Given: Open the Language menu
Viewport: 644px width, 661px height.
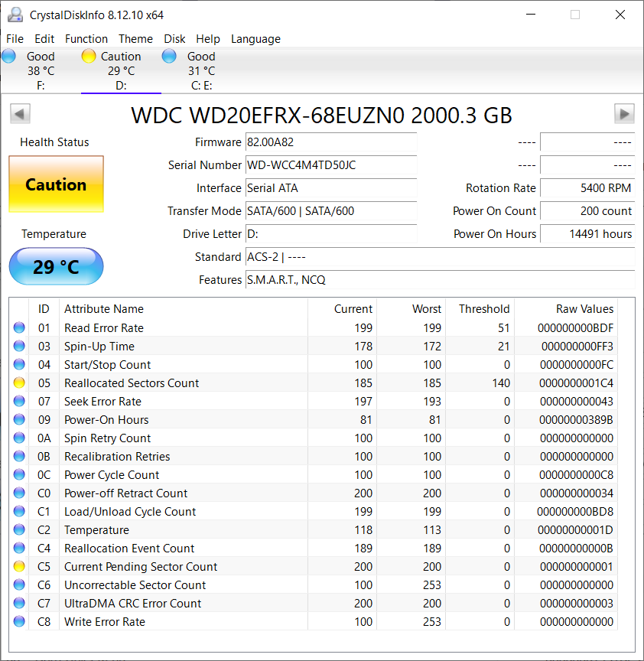Looking at the screenshot, I should tap(255, 39).
